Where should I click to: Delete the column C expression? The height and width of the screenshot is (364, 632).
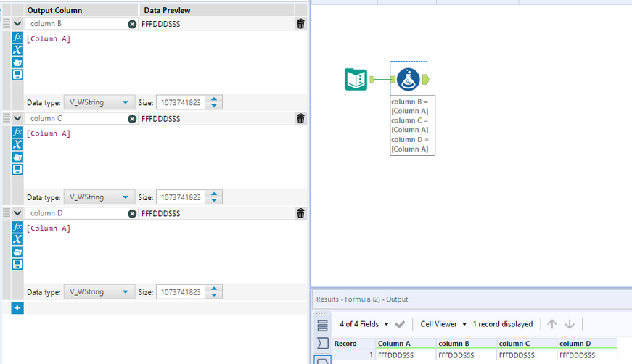(300, 118)
